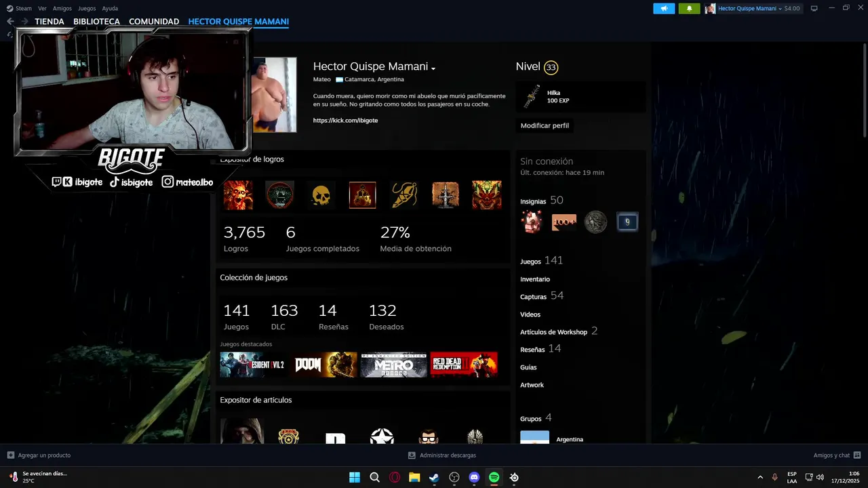Open the account dropdown next to wallet
868x488 pixels.
point(780,9)
